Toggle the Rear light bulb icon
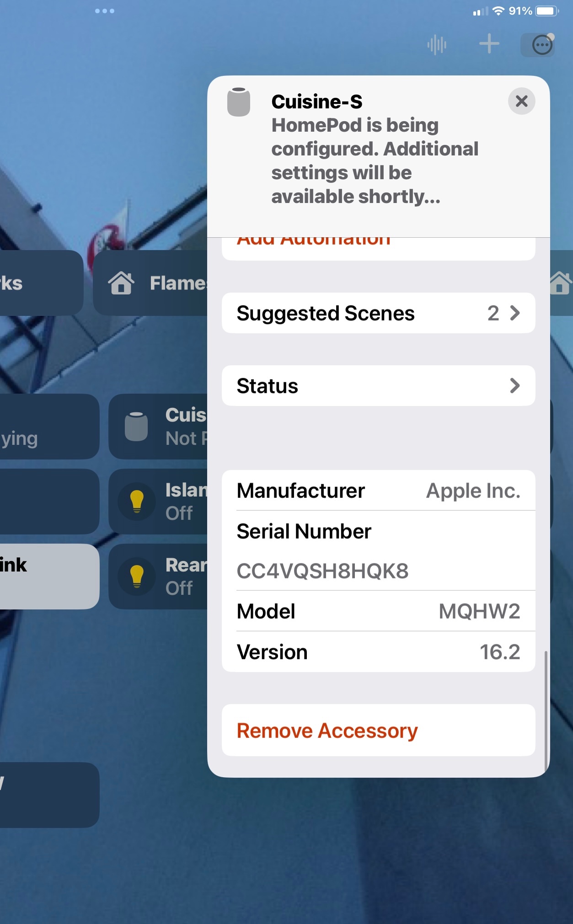This screenshot has height=924, width=573. (137, 577)
